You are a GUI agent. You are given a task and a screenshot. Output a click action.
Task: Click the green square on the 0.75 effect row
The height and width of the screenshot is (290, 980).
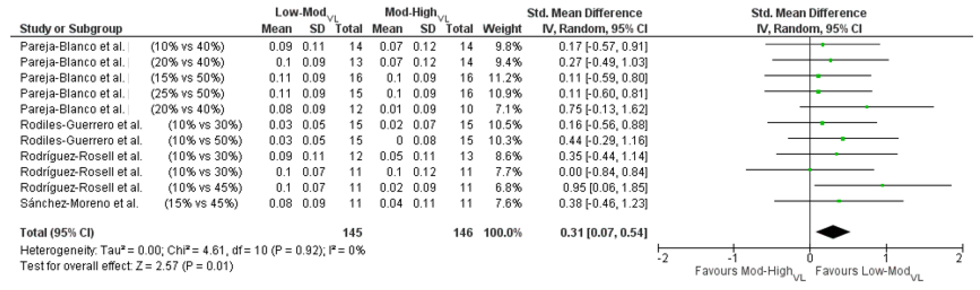click(867, 107)
